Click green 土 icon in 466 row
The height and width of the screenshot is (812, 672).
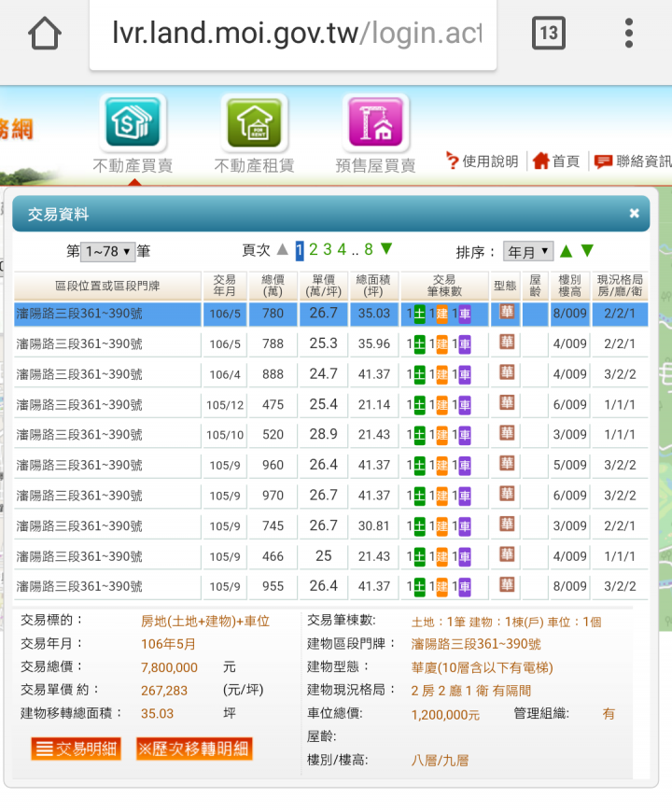click(x=419, y=556)
